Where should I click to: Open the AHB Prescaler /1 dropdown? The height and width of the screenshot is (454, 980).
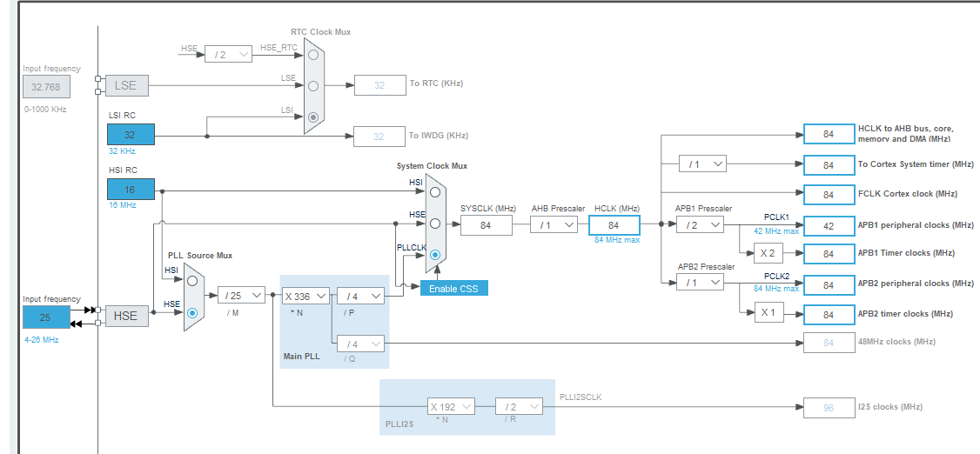click(554, 224)
